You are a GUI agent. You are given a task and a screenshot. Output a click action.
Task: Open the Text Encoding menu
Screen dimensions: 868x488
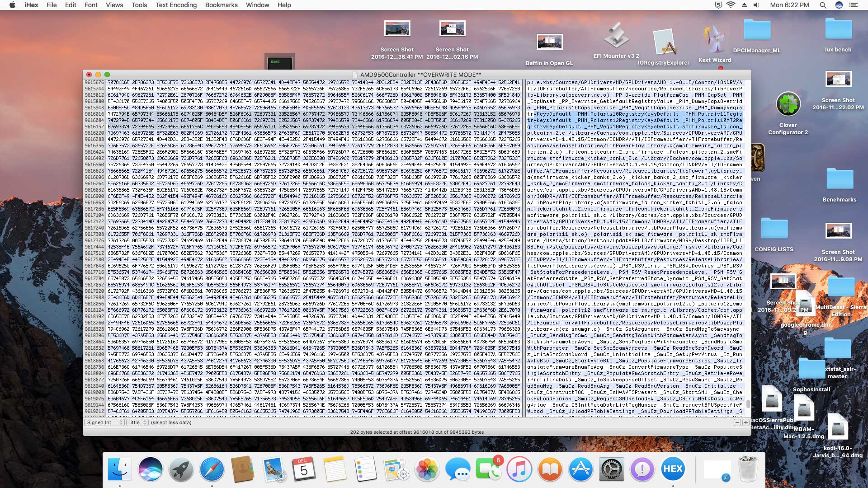coord(176,5)
